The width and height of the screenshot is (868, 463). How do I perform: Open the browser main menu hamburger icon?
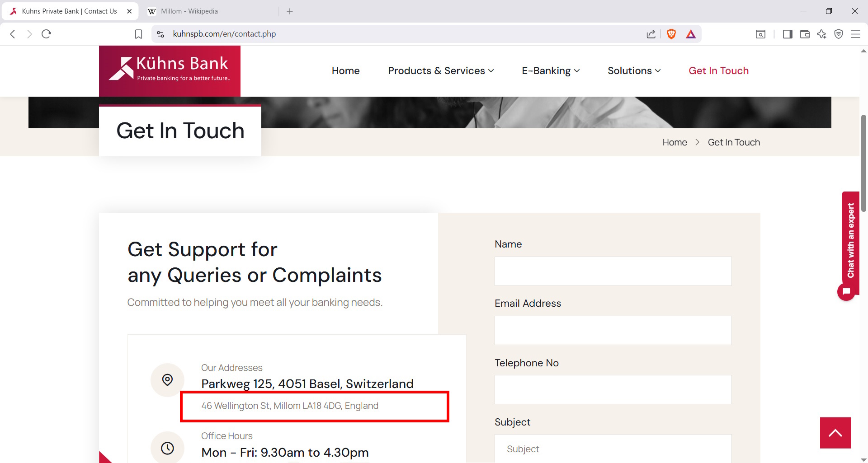click(x=855, y=34)
